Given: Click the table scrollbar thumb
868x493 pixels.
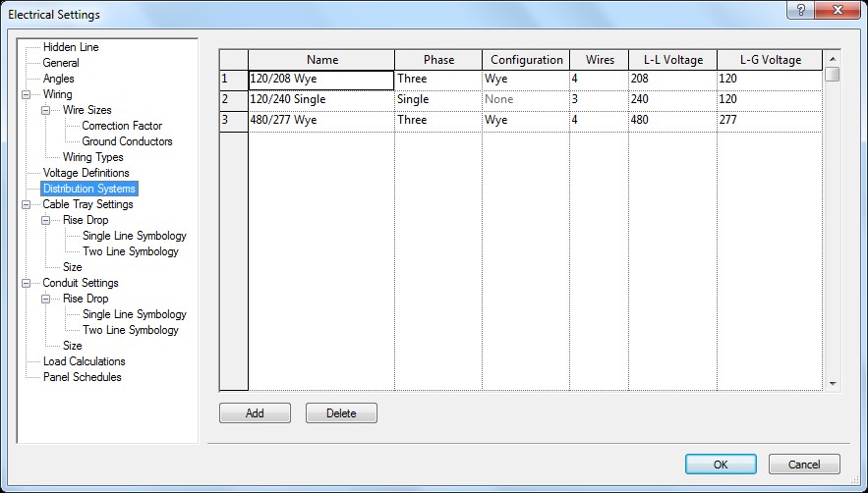Looking at the screenshot, I should click(x=832, y=74).
